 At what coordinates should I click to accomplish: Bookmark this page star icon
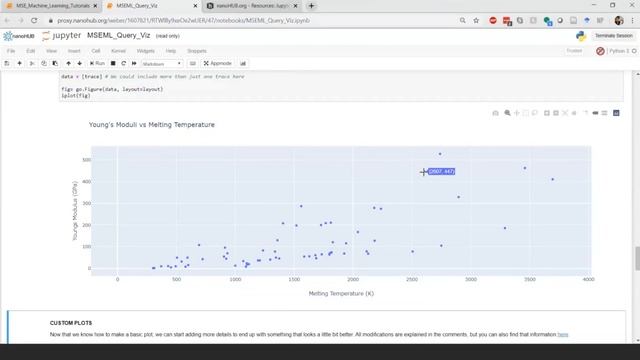point(476,20)
